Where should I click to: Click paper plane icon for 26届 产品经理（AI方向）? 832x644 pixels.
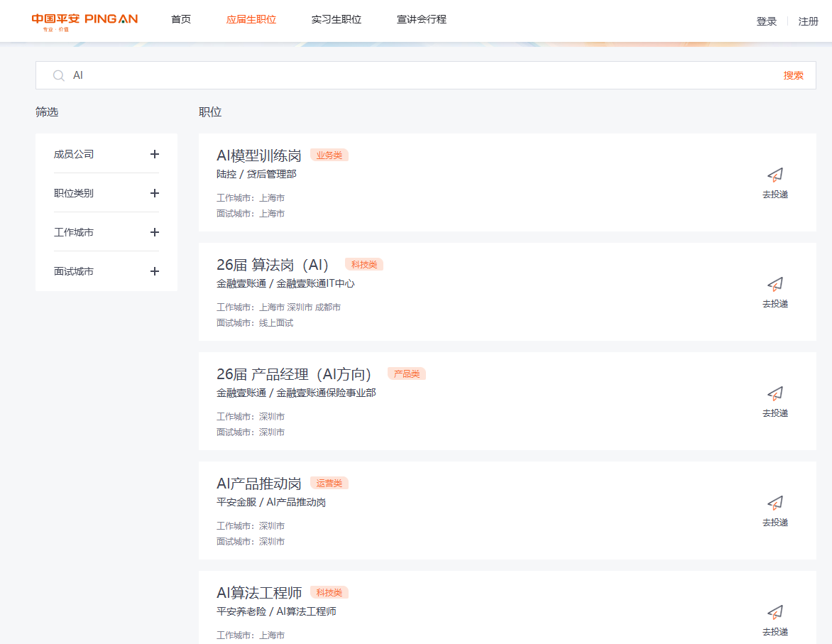click(775, 393)
